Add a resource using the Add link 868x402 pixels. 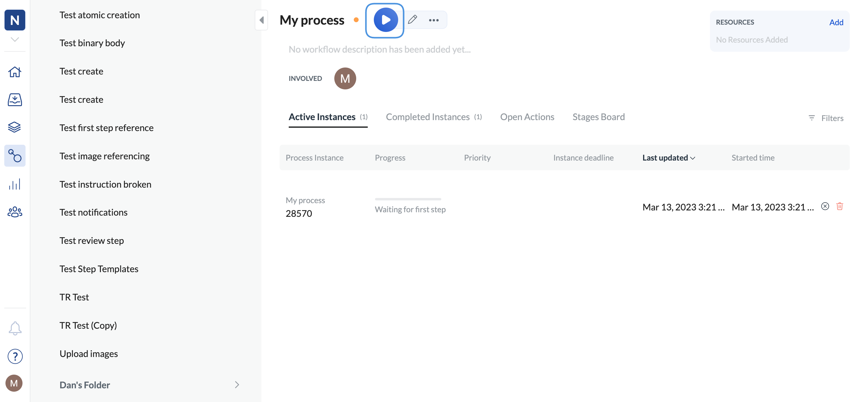[836, 22]
